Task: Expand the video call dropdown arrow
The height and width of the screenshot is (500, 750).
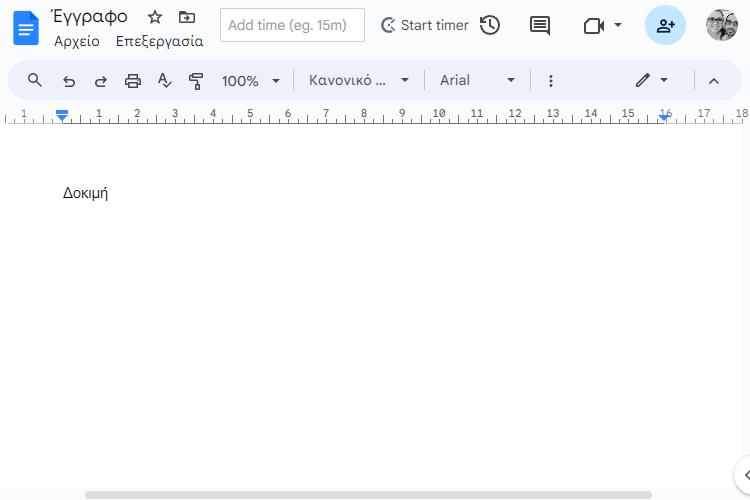Action: pos(618,25)
